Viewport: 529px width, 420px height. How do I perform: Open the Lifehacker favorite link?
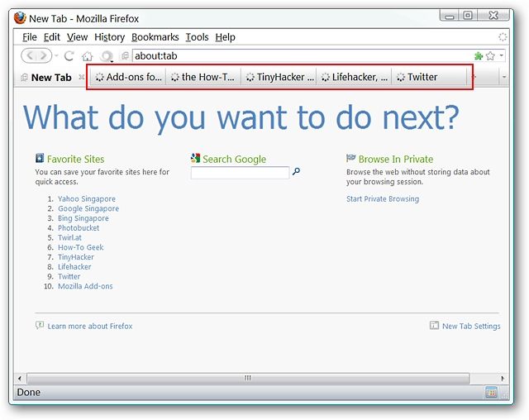(74, 267)
